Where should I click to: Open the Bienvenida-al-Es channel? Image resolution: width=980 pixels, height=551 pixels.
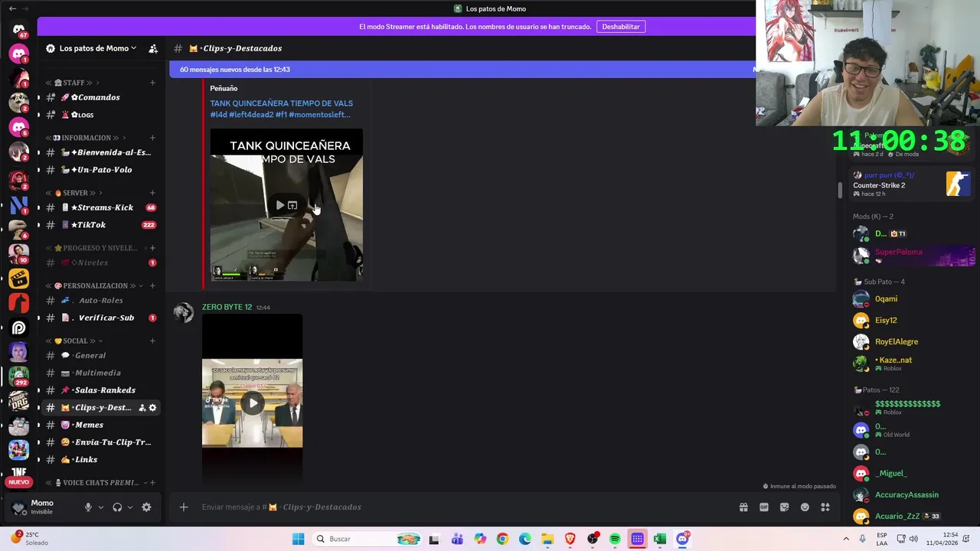point(100,152)
